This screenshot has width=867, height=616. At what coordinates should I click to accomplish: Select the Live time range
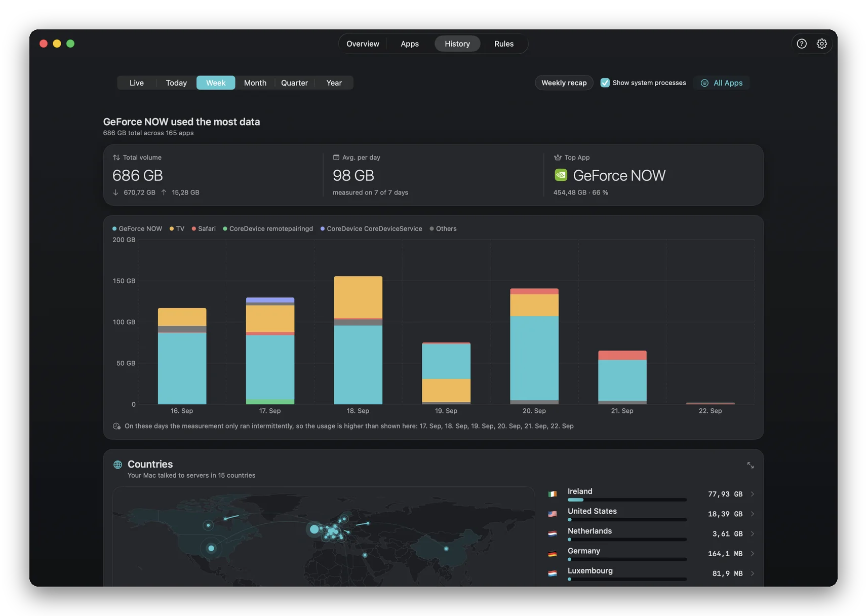point(137,83)
